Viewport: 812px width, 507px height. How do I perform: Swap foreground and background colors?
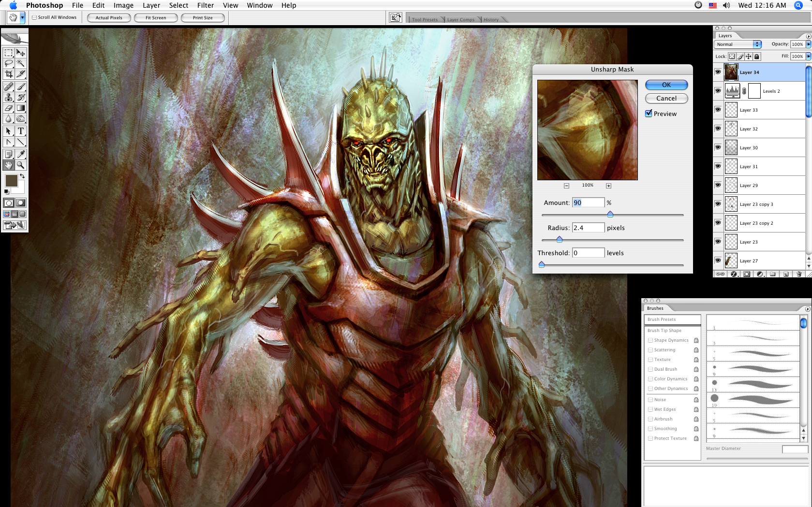(22, 176)
